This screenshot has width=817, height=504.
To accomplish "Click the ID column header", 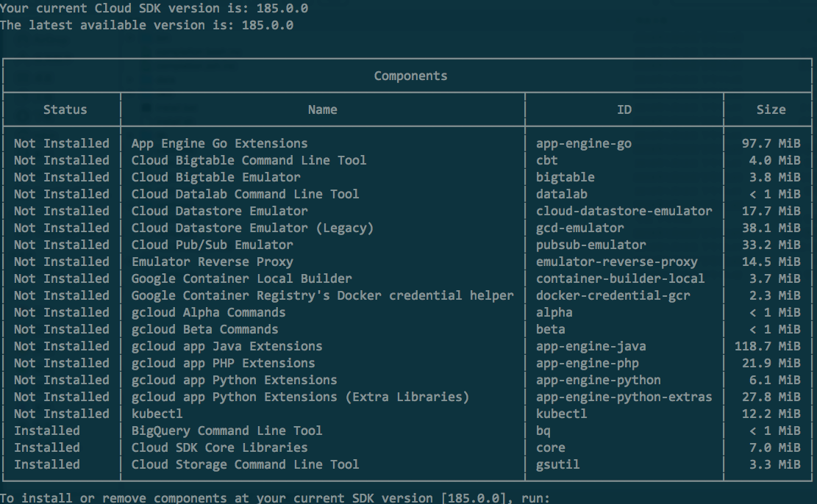I will click(x=624, y=109).
